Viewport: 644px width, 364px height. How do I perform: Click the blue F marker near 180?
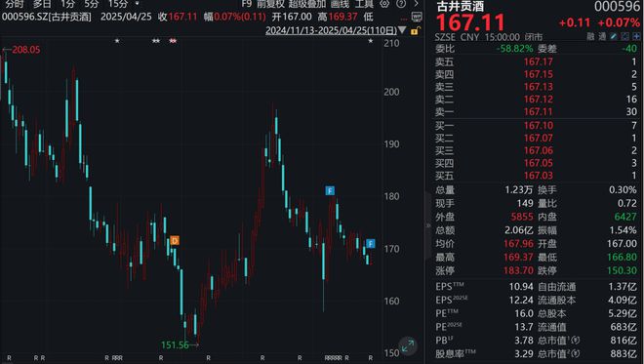coord(330,190)
